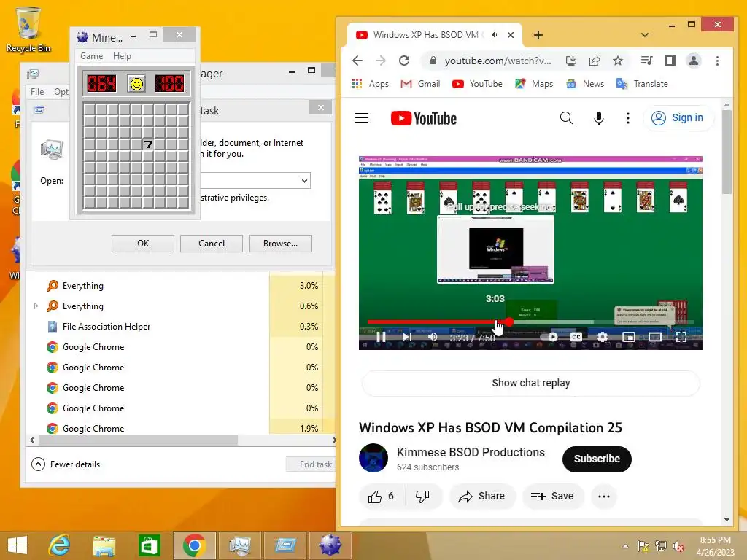This screenshot has height=560, width=747.
Task: Open Kimmese BSOD Productions channel avatar
Action: coord(373,458)
